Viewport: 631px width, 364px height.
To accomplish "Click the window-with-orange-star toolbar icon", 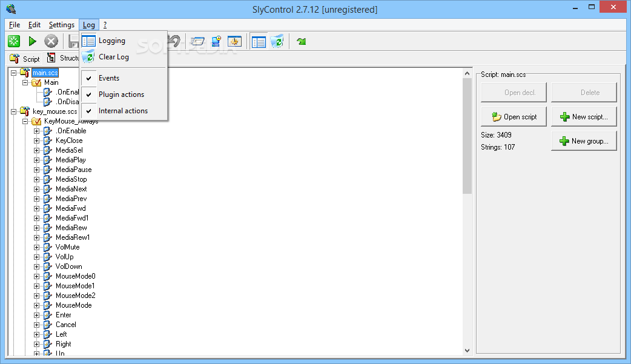I will click(x=234, y=41).
